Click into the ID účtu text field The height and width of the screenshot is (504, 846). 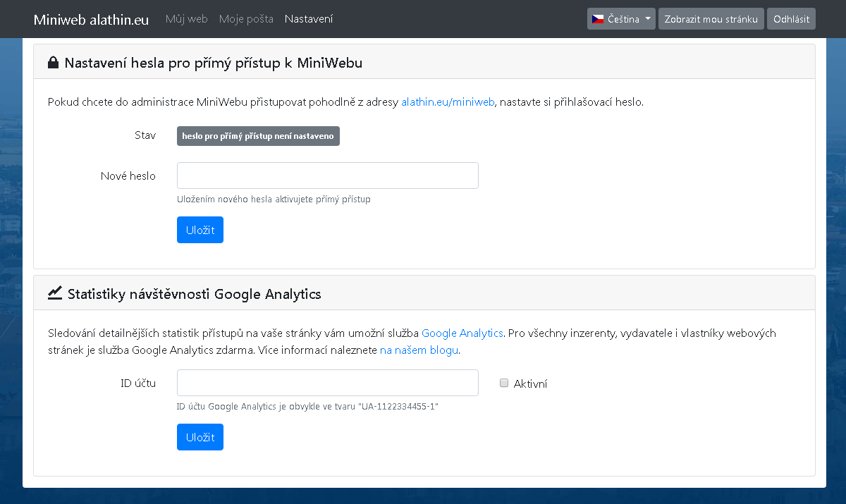328,383
